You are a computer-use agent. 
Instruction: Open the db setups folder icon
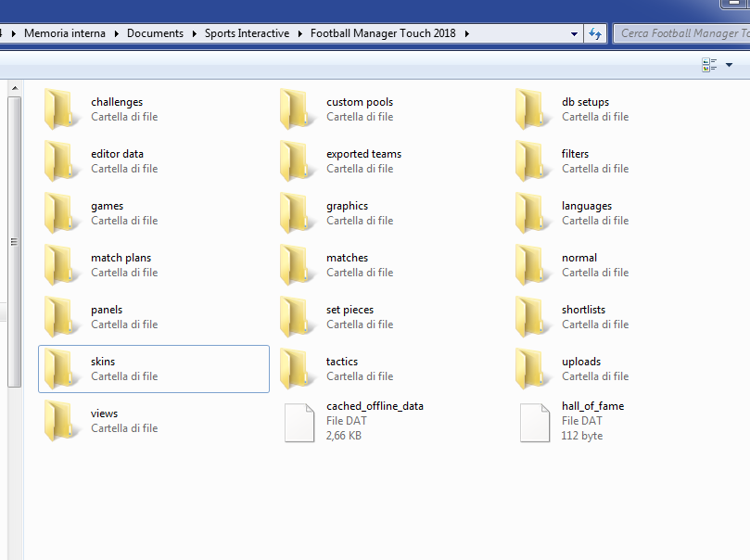(532, 109)
